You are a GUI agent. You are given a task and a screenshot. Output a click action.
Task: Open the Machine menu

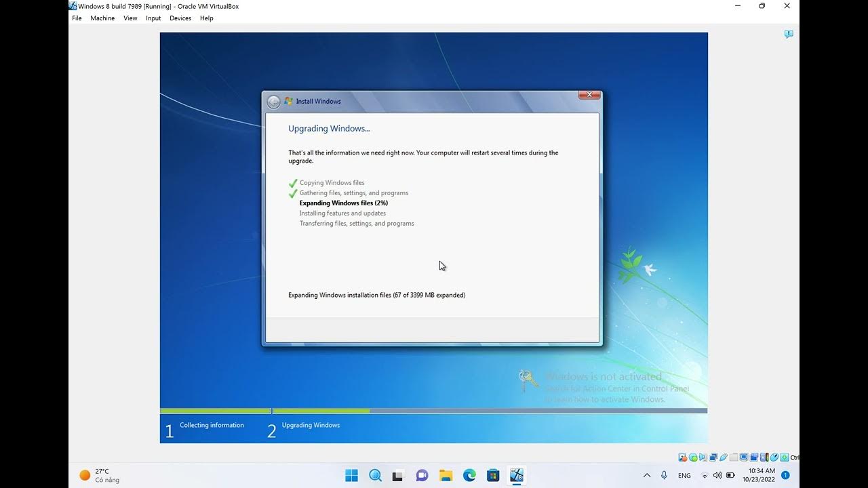[102, 18]
